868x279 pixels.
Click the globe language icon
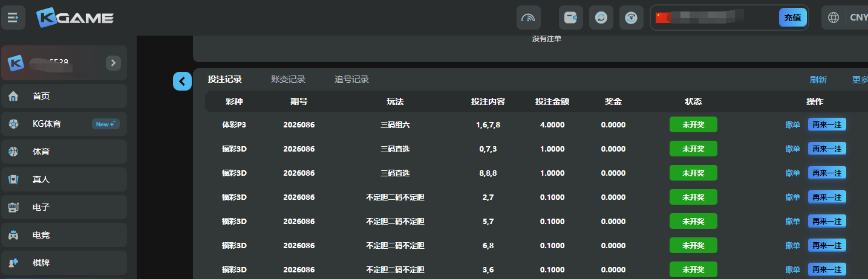[x=834, y=18]
